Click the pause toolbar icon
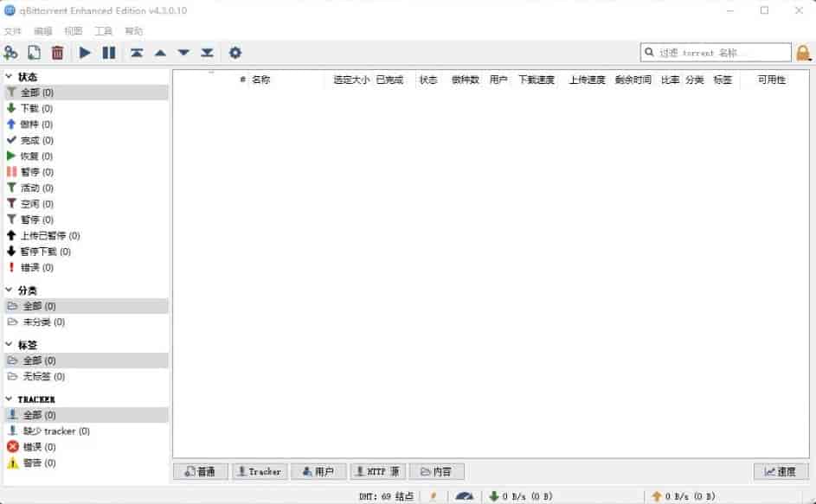The width and height of the screenshot is (816, 504). 109,53
